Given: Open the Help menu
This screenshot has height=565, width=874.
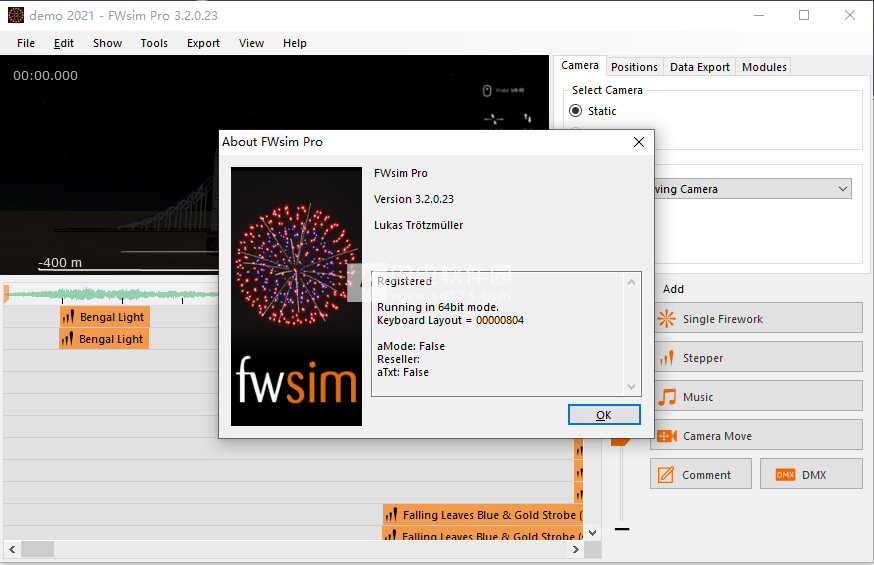Looking at the screenshot, I should 295,43.
